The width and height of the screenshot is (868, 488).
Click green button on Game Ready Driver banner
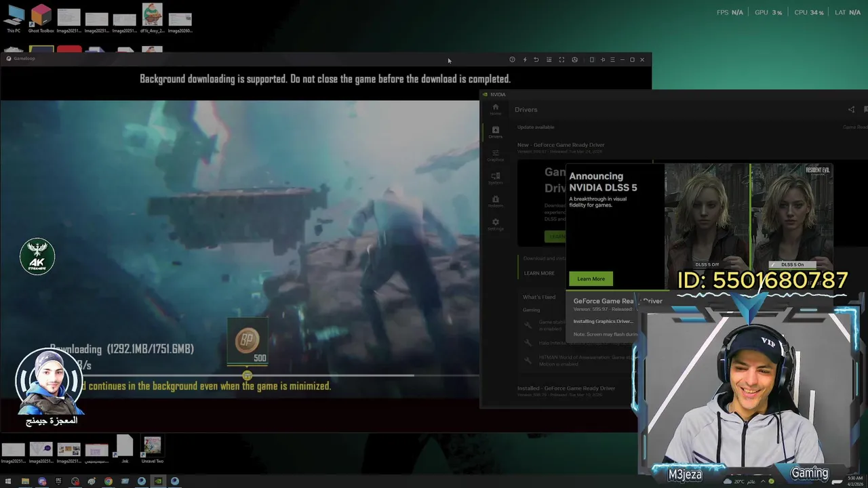pos(555,236)
